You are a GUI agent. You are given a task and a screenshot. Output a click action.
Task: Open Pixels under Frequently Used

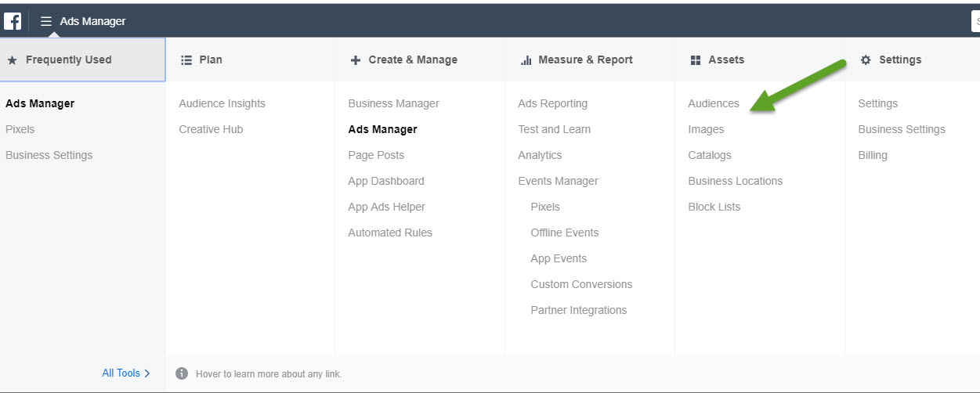point(20,129)
